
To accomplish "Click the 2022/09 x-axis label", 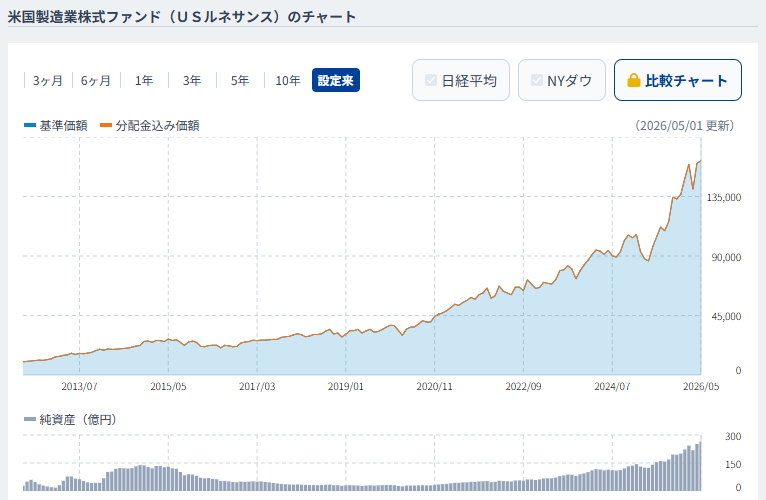I will 523,386.
